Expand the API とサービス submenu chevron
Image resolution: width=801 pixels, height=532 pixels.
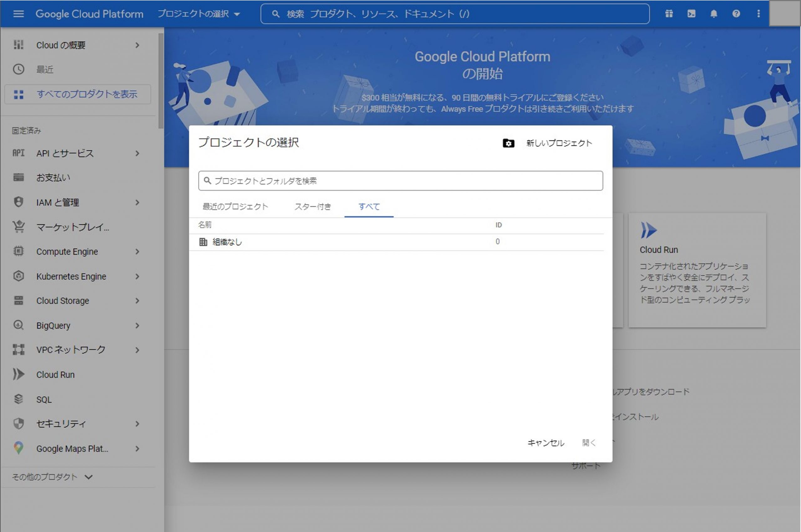137,153
